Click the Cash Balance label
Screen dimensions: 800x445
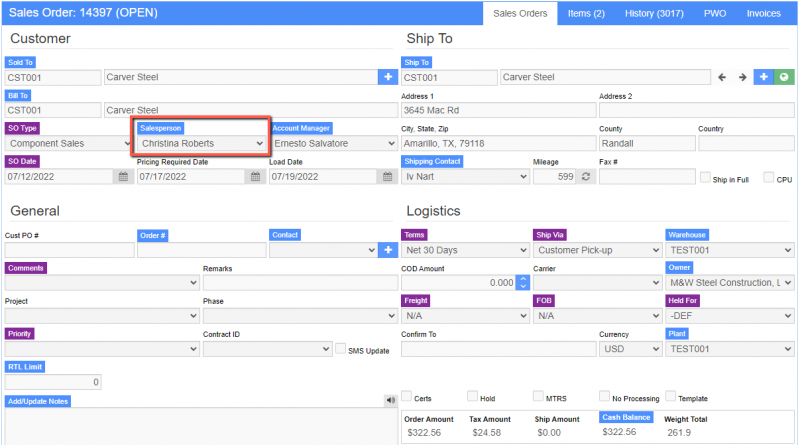[626, 418]
